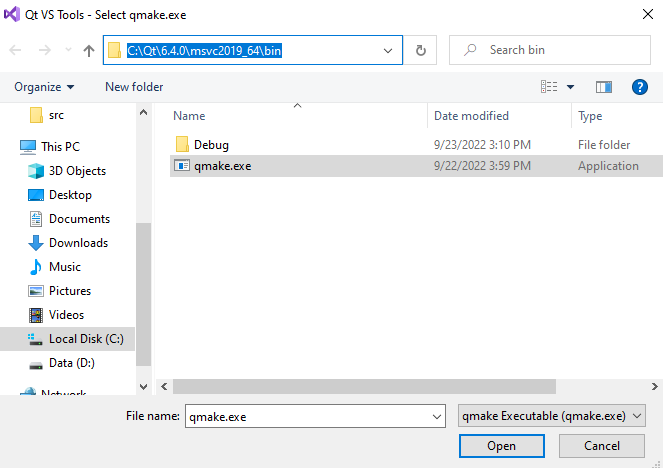Click the This PC monitor icon

click(x=28, y=147)
